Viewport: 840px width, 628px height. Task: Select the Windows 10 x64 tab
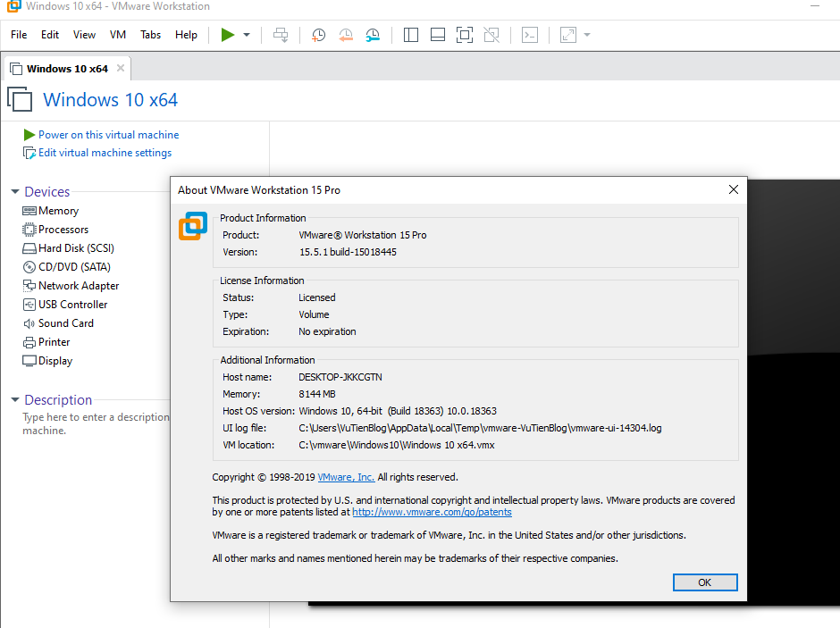click(67, 69)
